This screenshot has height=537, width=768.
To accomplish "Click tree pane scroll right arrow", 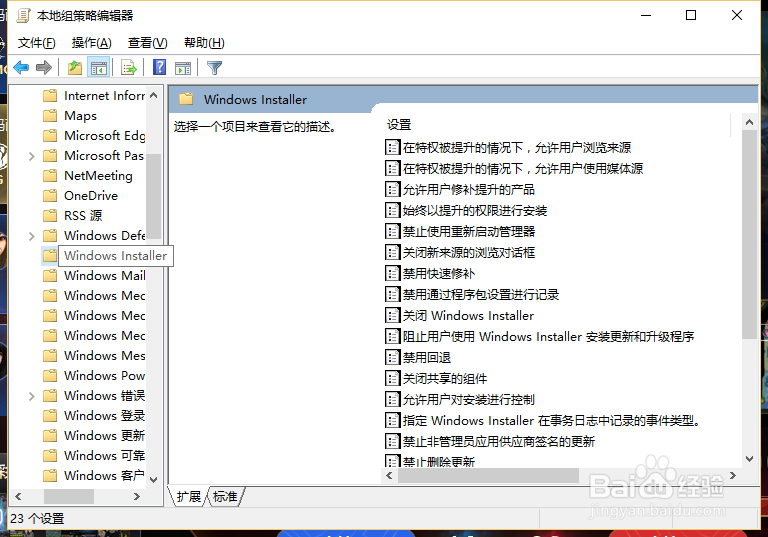I will (137, 496).
